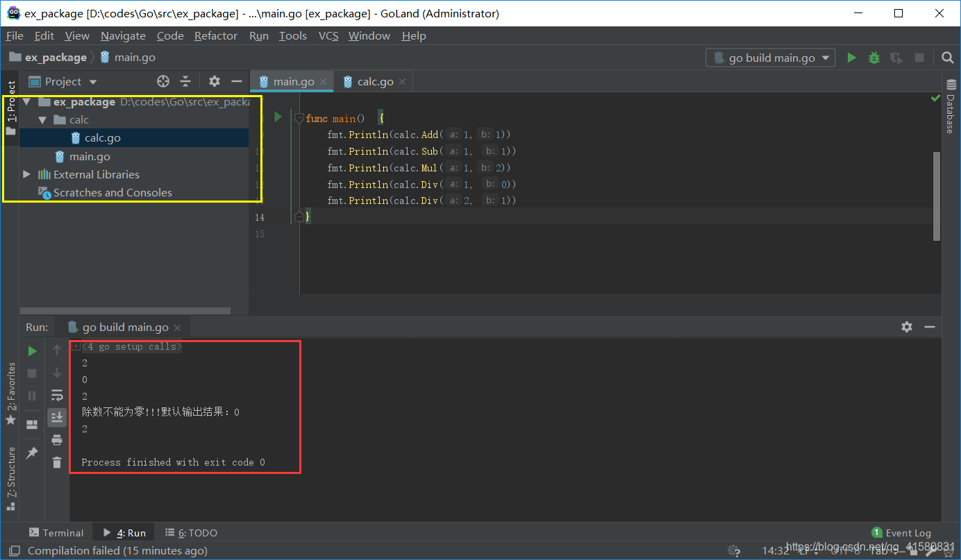Click the stop square in the Run panel

[x=32, y=373]
